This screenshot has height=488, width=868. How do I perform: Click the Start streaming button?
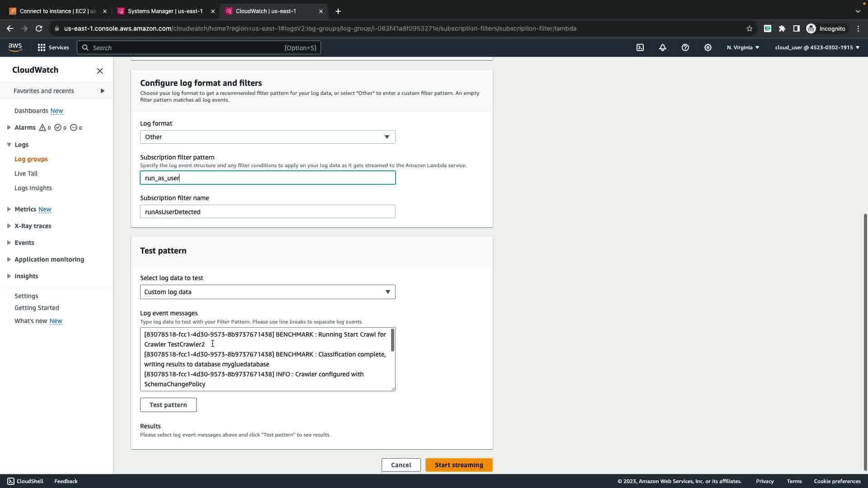tap(459, 465)
